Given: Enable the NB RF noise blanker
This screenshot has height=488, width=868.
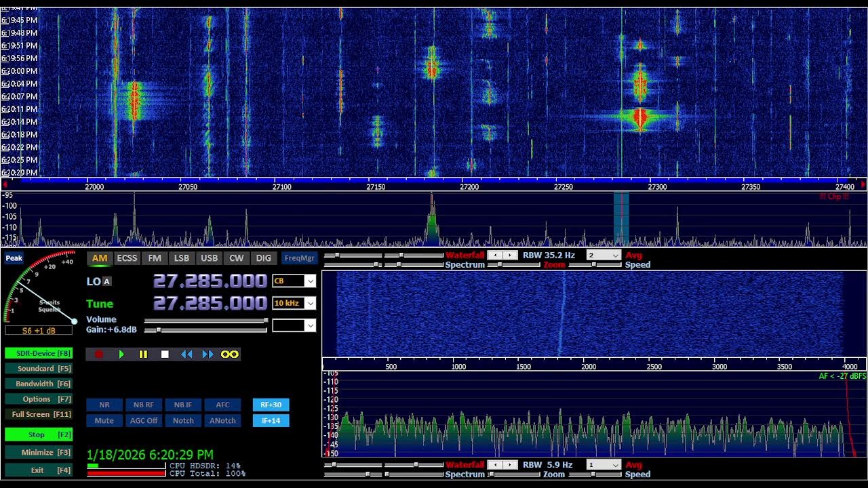Looking at the screenshot, I should click(144, 405).
